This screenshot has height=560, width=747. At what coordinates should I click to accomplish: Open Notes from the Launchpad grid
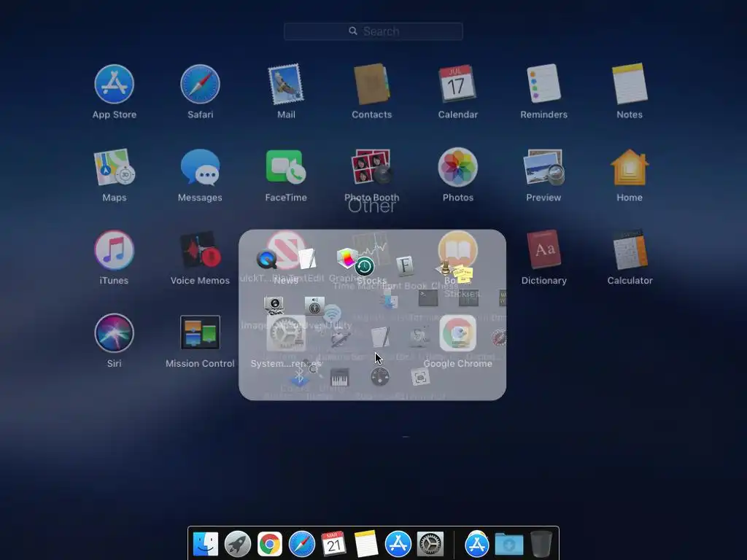coord(630,85)
